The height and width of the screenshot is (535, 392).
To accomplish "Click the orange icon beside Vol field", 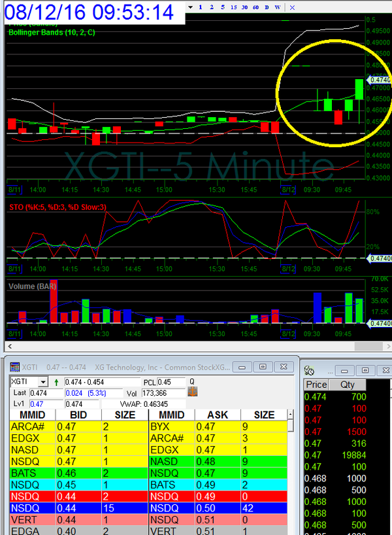I will pos(193,392).
